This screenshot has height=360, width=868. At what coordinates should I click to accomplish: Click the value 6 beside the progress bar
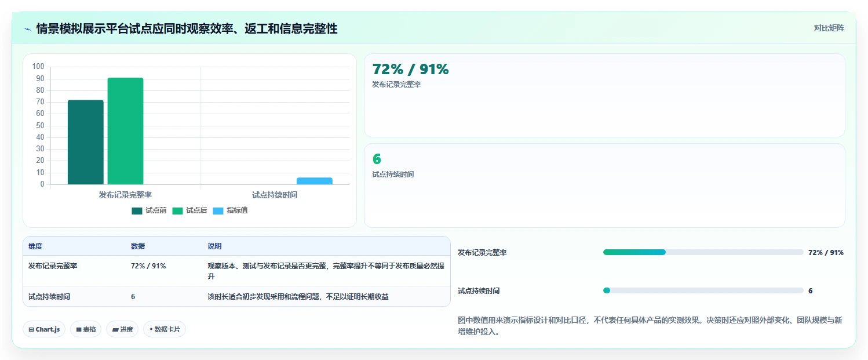tap(810, 291)
